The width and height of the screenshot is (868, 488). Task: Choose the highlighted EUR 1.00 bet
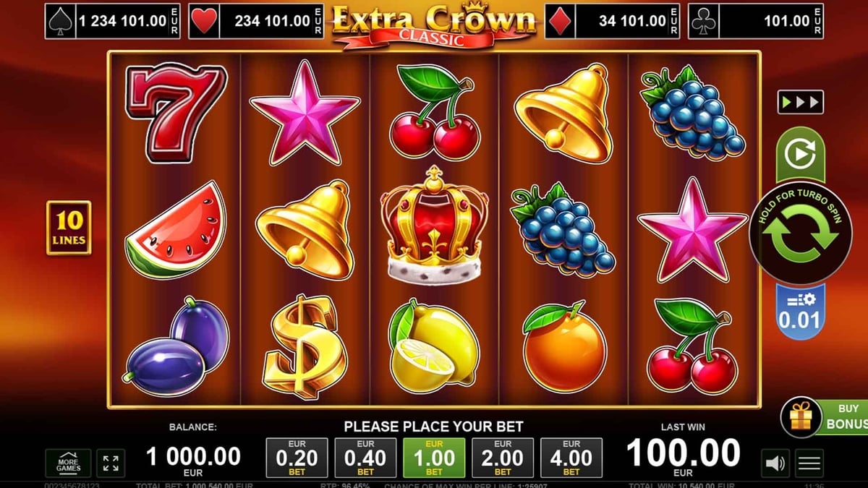pyautogui.click(x=434, y=458)
